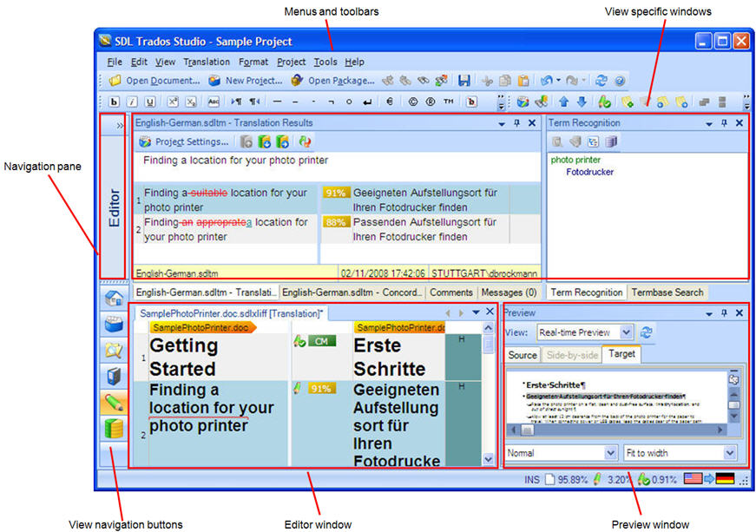Click the Project Settings button
Image resolution: width=756 pixels, height=532 pixels.
(183, 141)
